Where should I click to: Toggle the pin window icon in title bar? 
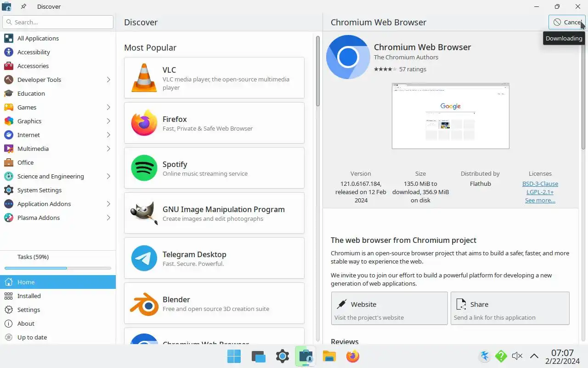tap(23, 6)
